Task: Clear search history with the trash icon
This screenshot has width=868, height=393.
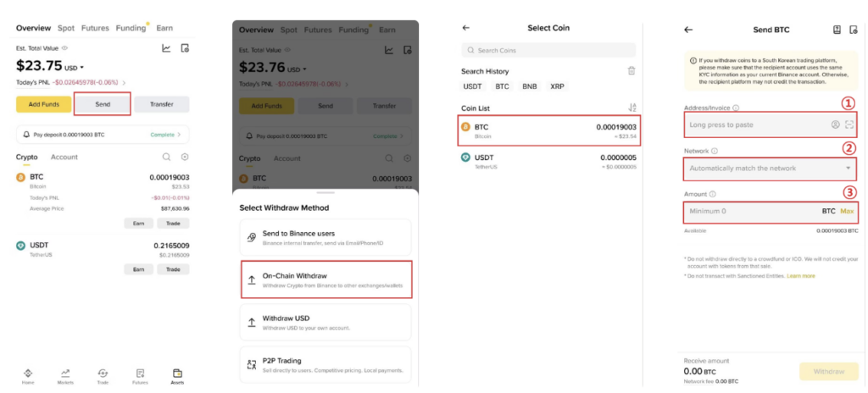Action: coord(631,71)
